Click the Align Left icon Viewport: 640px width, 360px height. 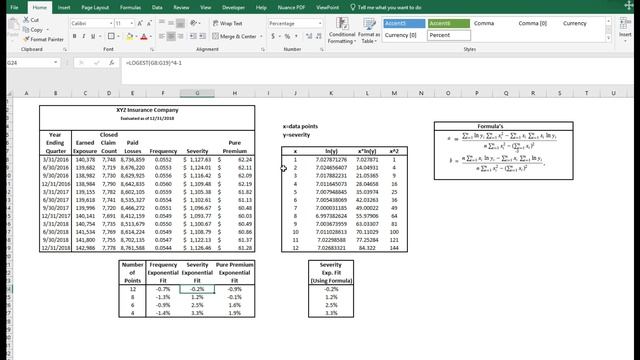(162, 36)
